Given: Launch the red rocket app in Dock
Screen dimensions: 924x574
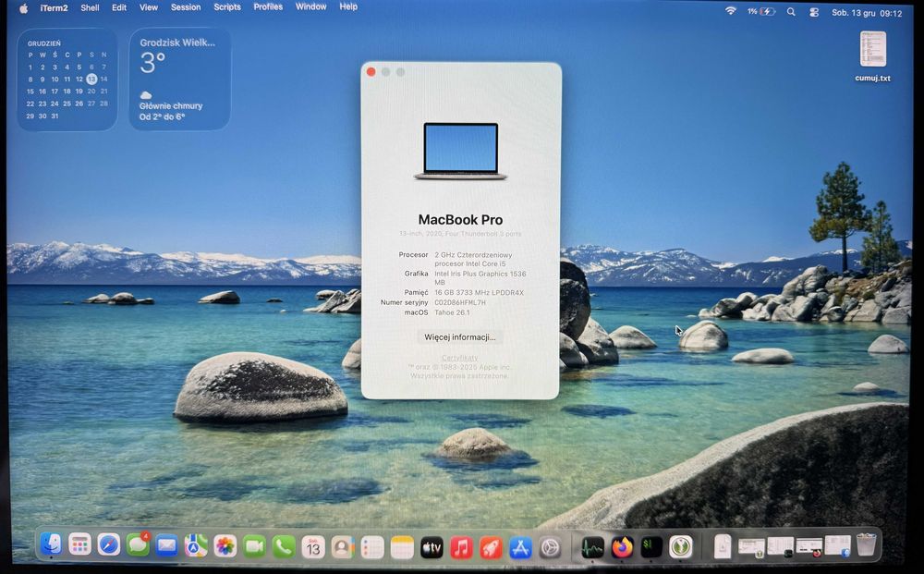Looking at the screenshot, I should tap(491, 548).
